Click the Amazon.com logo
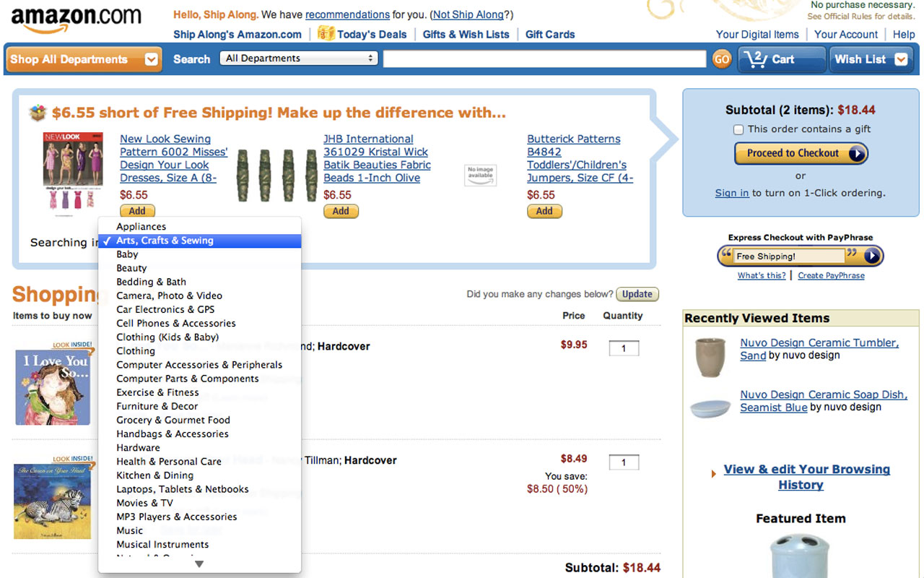924x578 pixels. 77,21
